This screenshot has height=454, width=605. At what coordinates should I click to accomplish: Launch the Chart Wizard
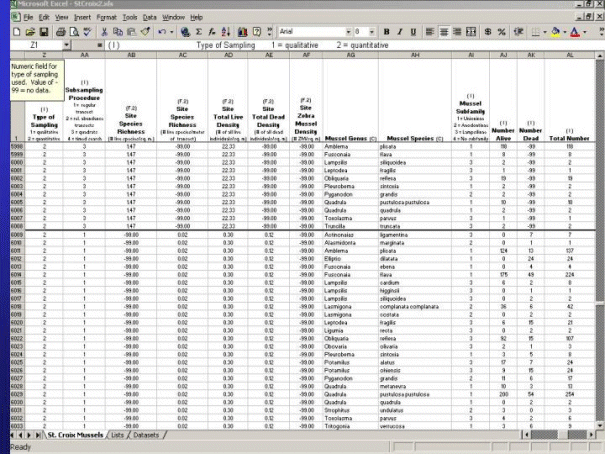click(242, 32)
